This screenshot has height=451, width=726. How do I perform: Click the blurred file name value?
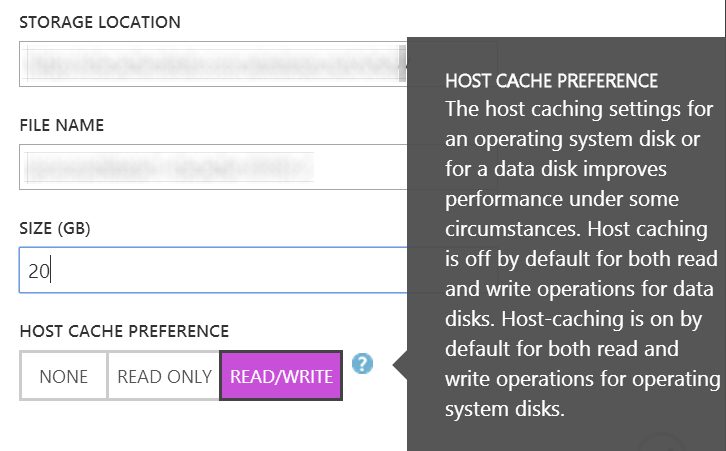pos(169,167)
